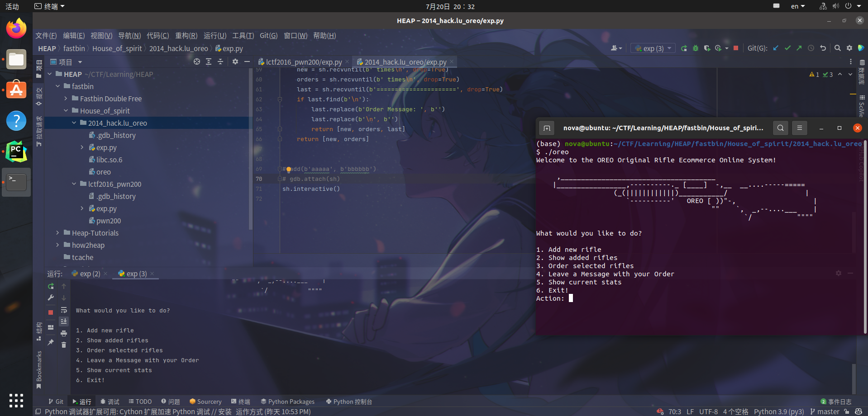Viewport: 868px width, 416px height.
Task: Click the Git rollback arrow icon
Action: click(823, 48)
